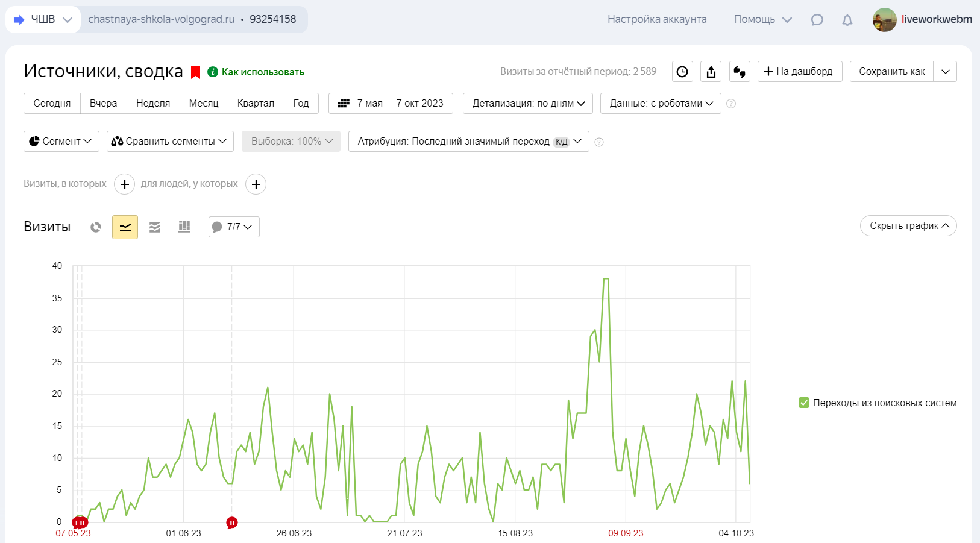Viewport: 980px width, 543px height.
Task: Click the Сохранить как button
Action: (891, 71)
